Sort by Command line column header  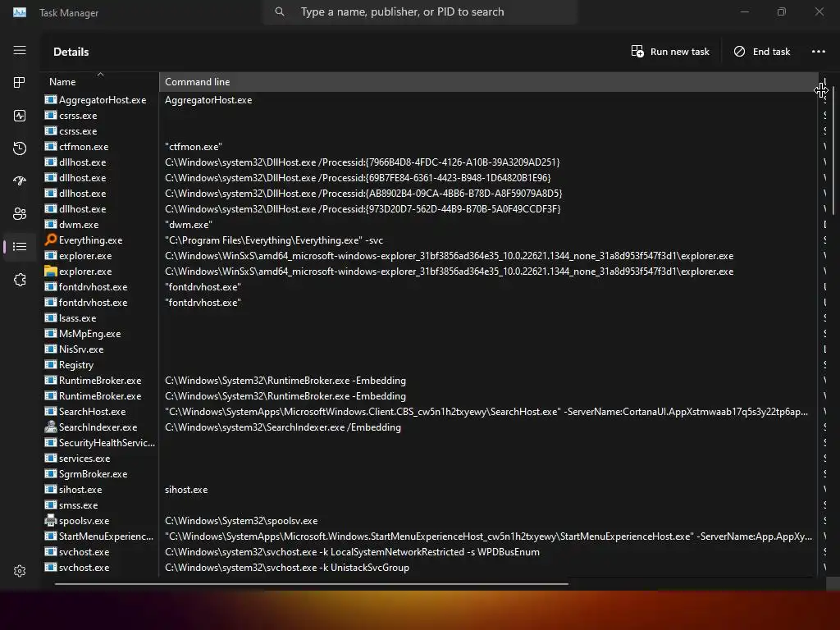488,82
